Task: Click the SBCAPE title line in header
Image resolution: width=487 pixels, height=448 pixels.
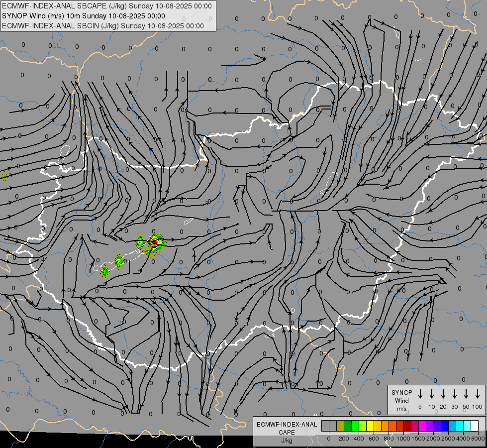Action: click(107, 6)
